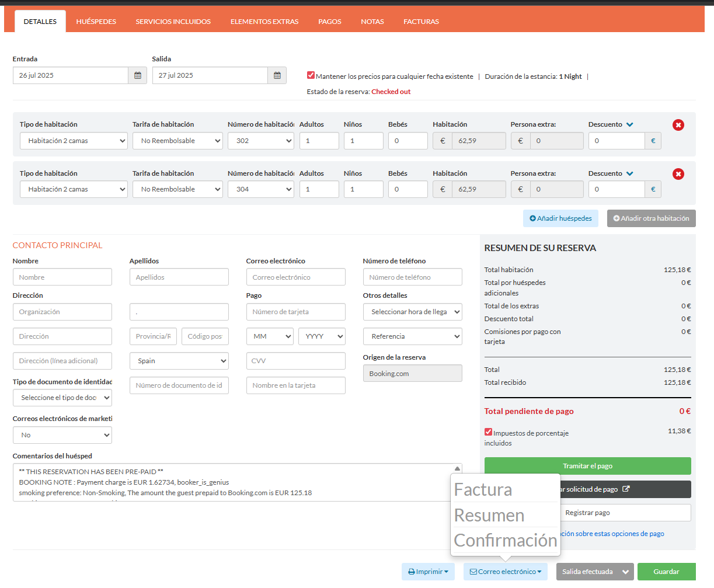
Task: Remove room 302 with red X icon
Action: (678, 125)
